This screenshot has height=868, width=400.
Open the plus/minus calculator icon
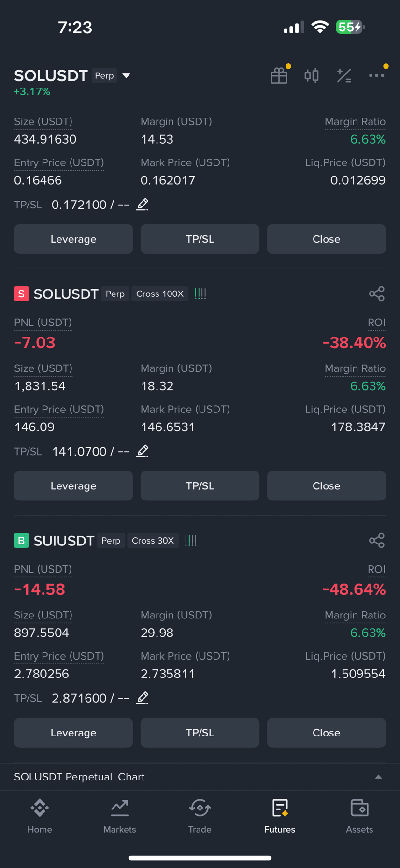pyautogui.click(x=344, y=75)
